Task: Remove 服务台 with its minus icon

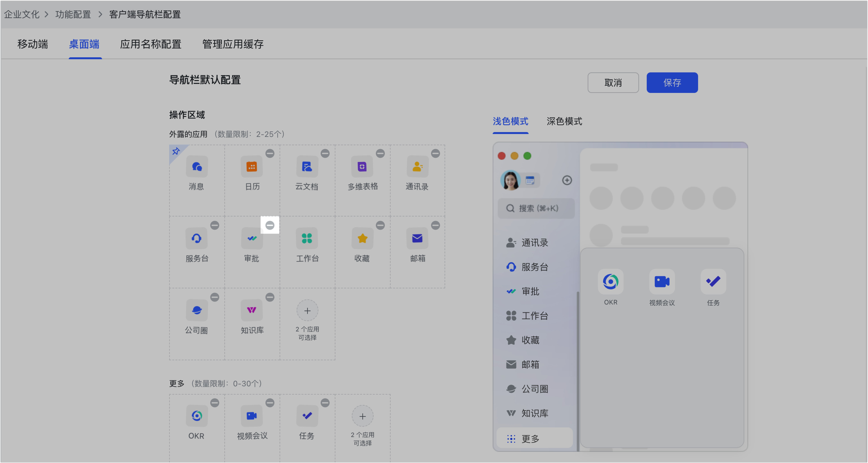Action: pyautogui.click(x=215, y=225)
